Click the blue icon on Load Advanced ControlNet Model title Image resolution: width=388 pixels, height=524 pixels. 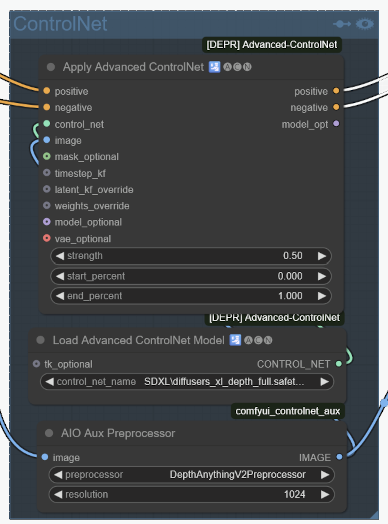235,340
